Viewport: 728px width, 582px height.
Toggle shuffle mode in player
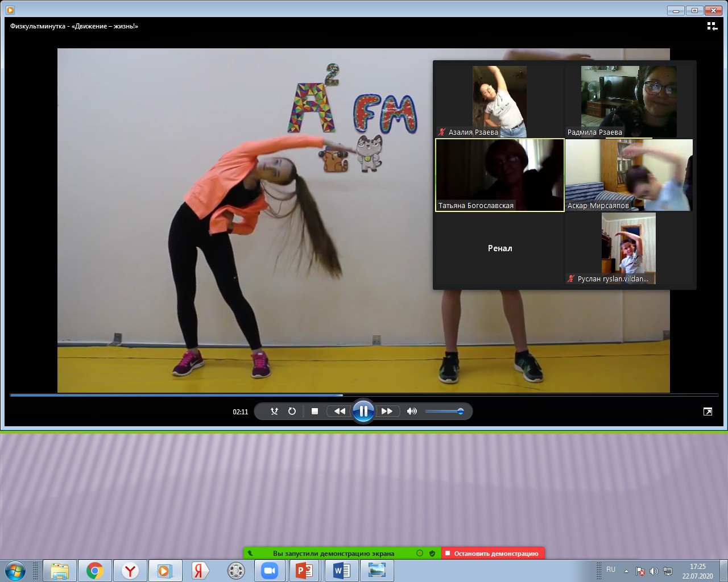tap(274, 411)
